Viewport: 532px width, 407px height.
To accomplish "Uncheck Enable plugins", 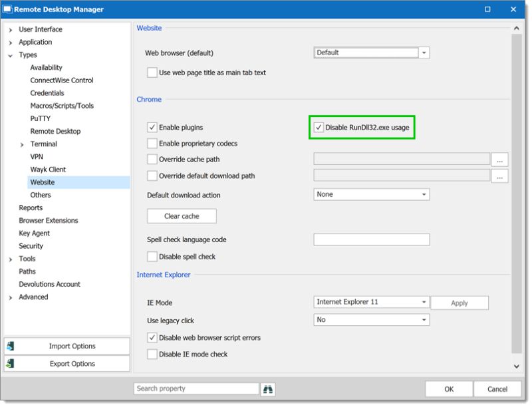I will [151, 126].
